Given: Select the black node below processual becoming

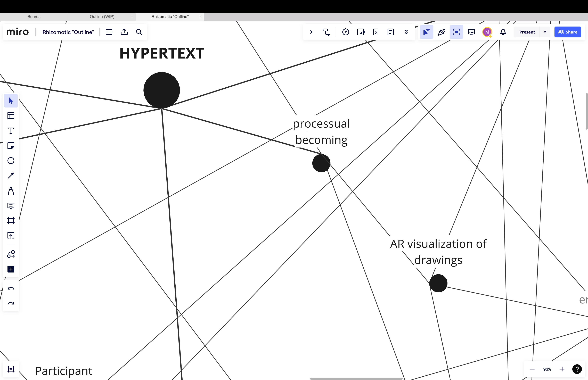Looking at the screenshot, I should click(321, 163).
